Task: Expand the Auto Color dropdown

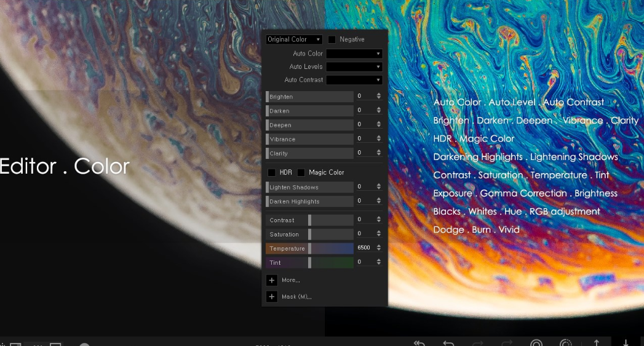Action: coord(354,54)
